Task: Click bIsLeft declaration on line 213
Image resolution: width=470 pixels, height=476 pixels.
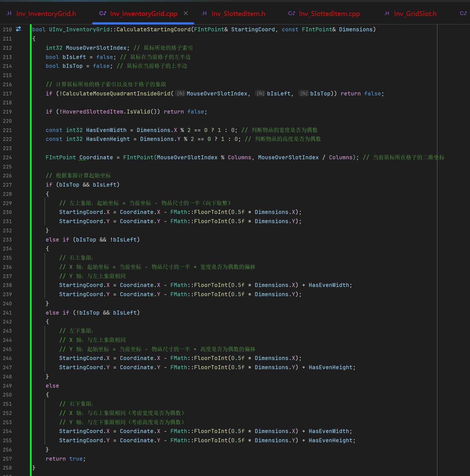Action: point(74,57)
